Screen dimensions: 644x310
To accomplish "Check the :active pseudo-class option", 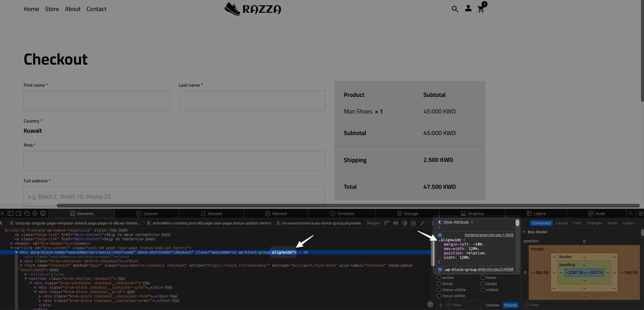I will (439, 277).
